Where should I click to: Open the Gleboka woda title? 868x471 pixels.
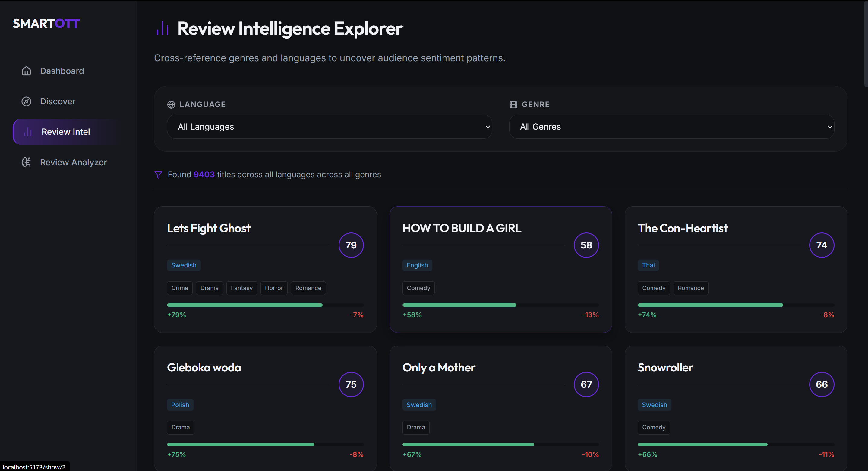click(204, 367)
